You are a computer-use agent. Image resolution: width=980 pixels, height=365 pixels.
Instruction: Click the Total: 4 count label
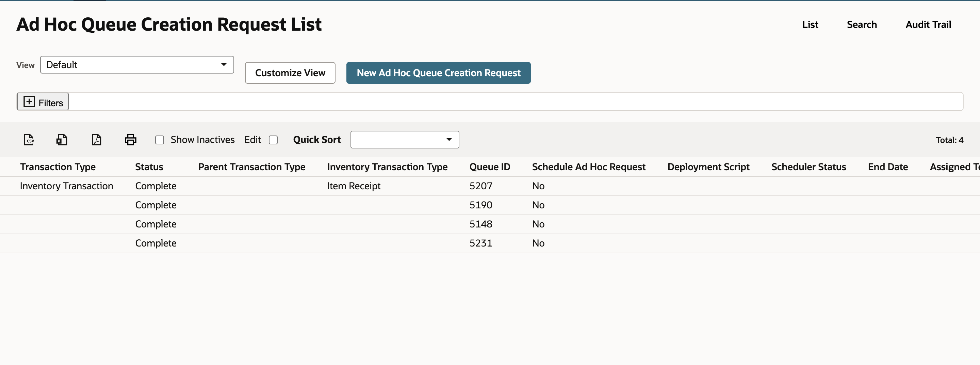tap(950, 140)
